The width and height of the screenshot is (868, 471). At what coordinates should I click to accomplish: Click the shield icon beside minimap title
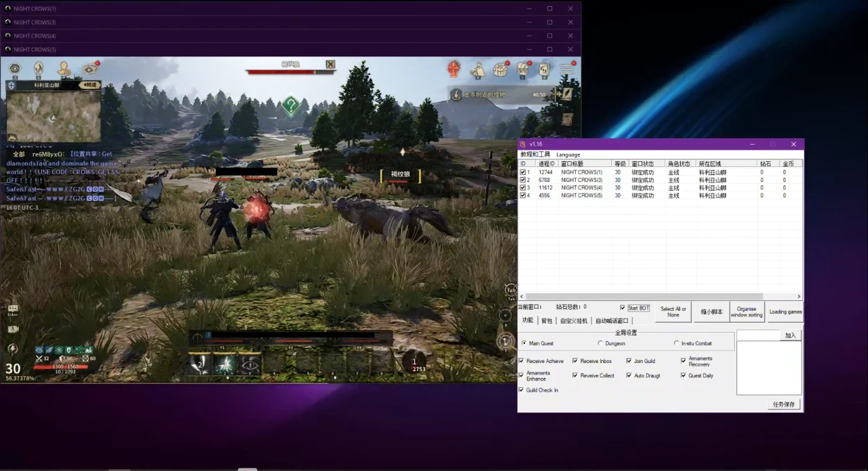(11, 85)
